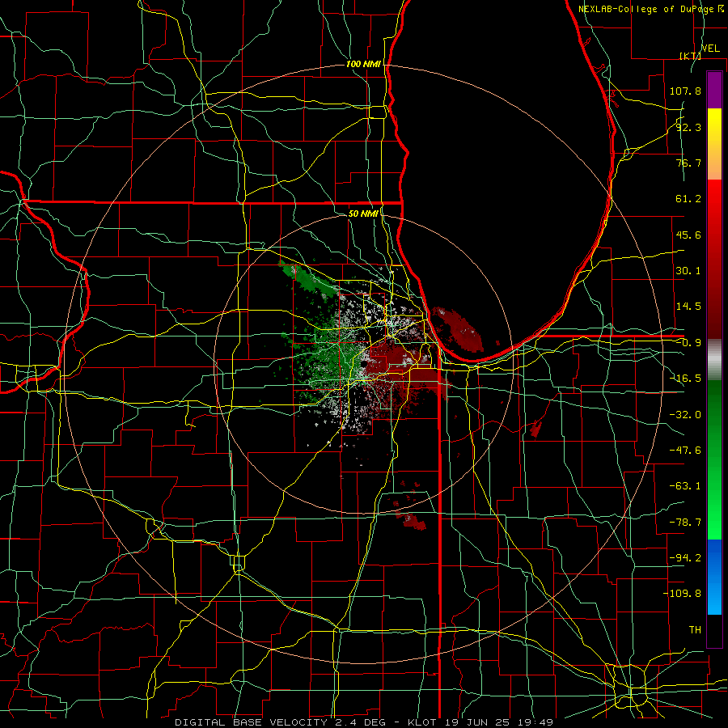The width and height of the screenshot is (728, 728).
Task: Click the 50 NMI range ring label
Action: pyautogui.click(x=363, y=214)
